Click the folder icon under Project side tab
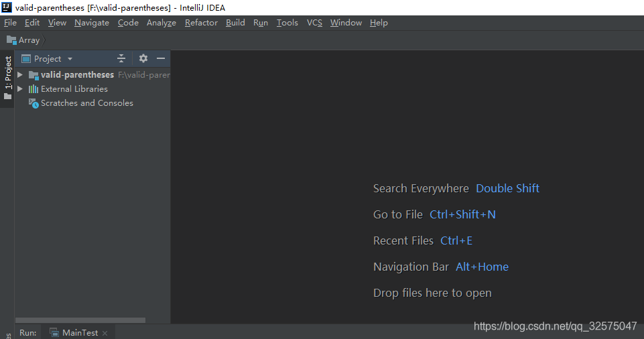Screen dimensions: 644x339 pos(8,97)
